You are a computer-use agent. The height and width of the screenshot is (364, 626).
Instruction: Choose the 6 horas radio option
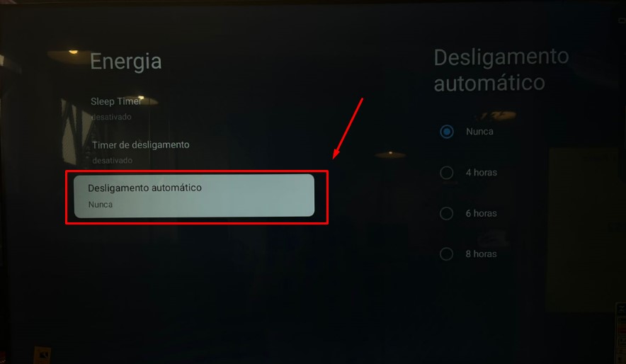coord(446,214)
